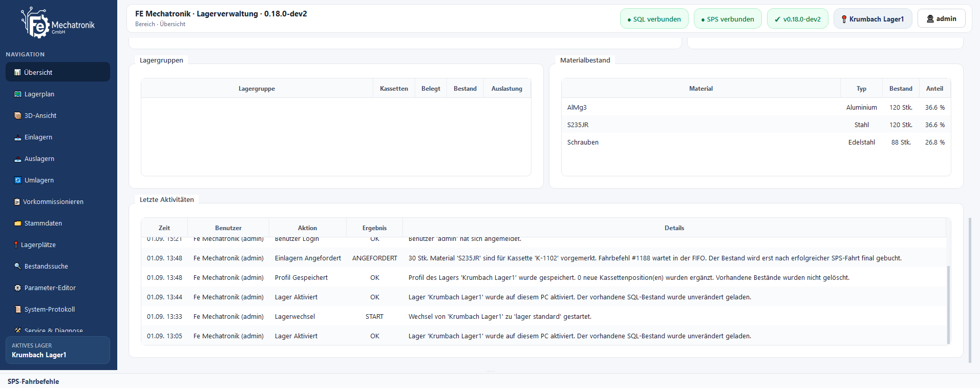Click the Bereich · Übersicht breadcrumb
This screenshot has height=388, width=980.
(x=160, y=24)
